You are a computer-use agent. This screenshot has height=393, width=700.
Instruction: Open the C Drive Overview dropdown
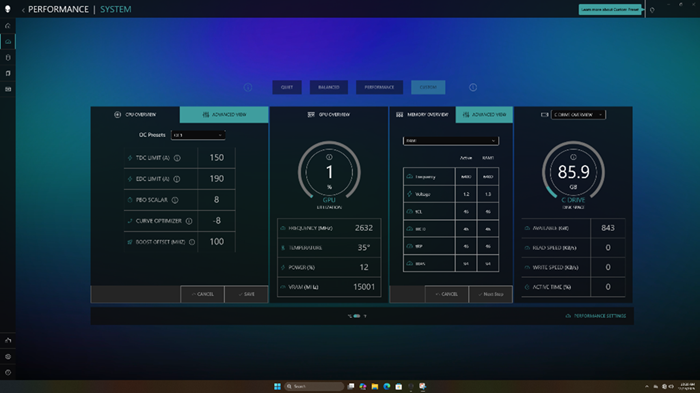click(578, 115)
